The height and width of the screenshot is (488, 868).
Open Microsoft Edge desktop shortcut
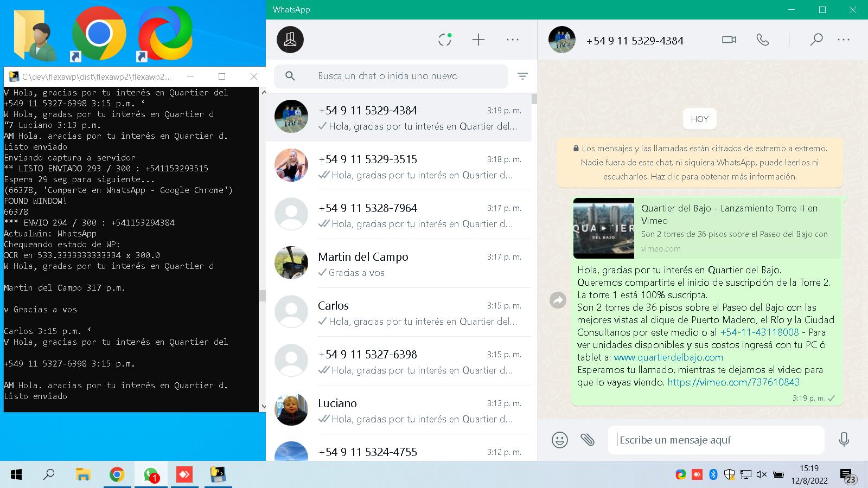pyautogui.click(x=165, y=34)
